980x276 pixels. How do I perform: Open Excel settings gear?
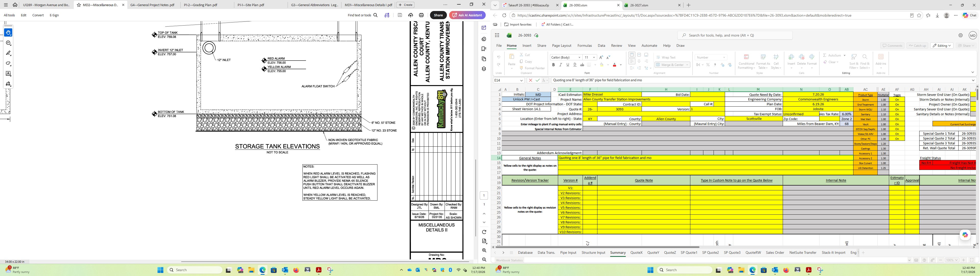(961, 36)
